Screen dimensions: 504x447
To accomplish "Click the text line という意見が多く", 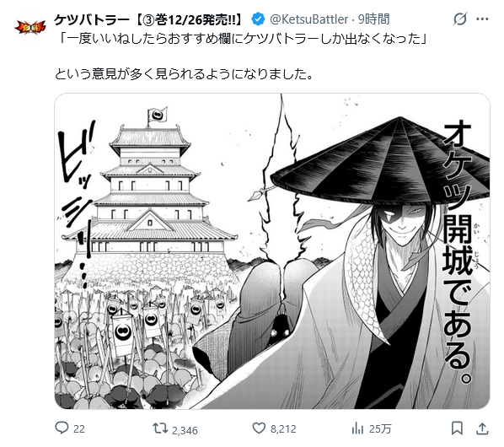I will click(183, 74).
